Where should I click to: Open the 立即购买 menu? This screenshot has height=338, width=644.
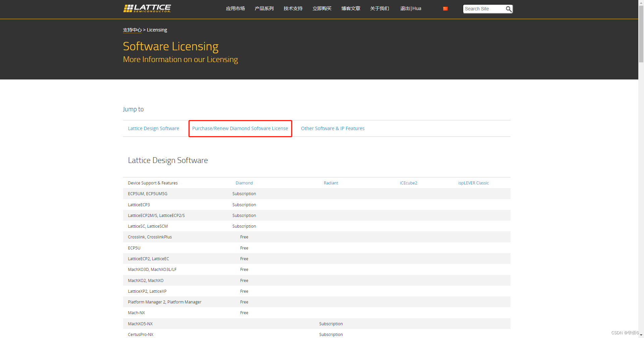(322, 9)
